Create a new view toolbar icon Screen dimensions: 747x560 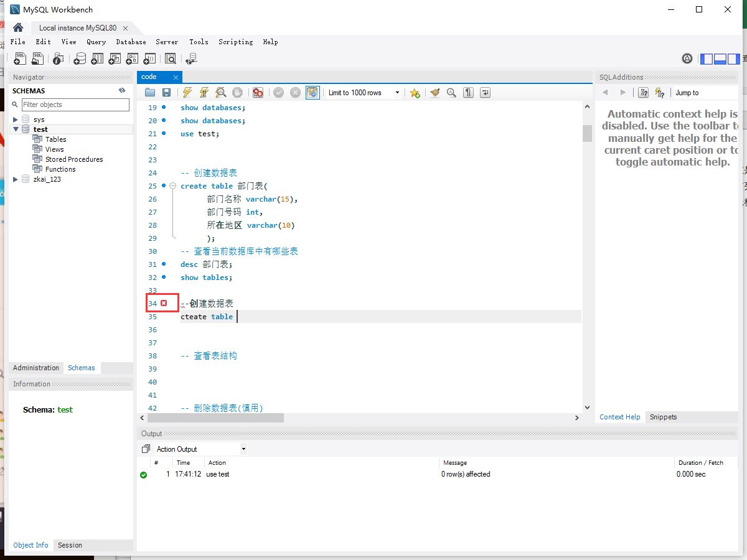(115, 58)
